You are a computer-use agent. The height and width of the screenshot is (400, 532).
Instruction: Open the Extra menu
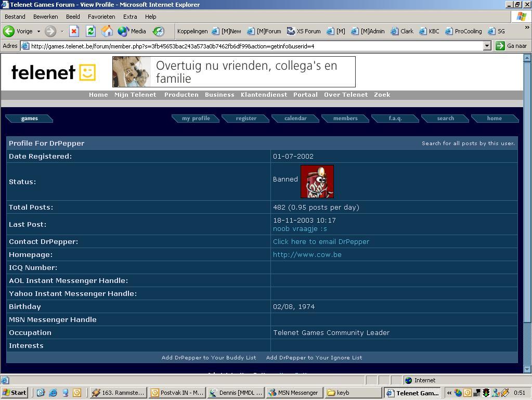(x=130, y=17)
